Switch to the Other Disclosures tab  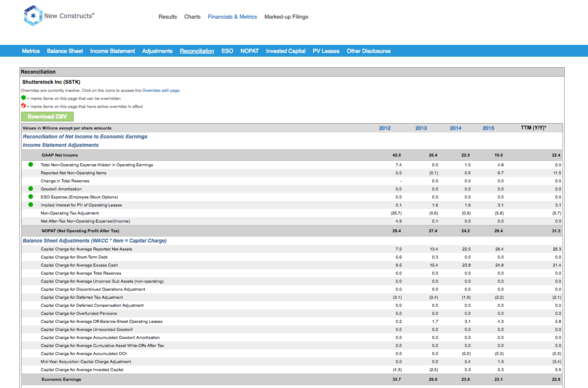coord(368,51)
